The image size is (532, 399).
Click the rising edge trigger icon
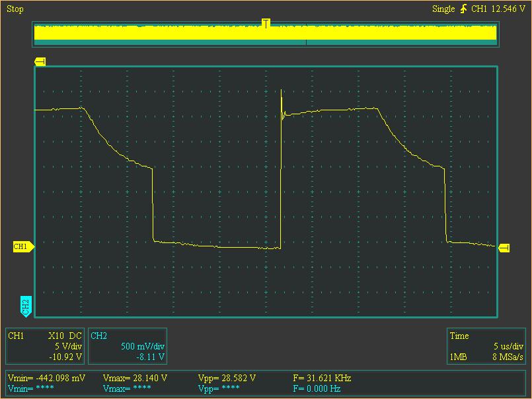pos(463,9)
